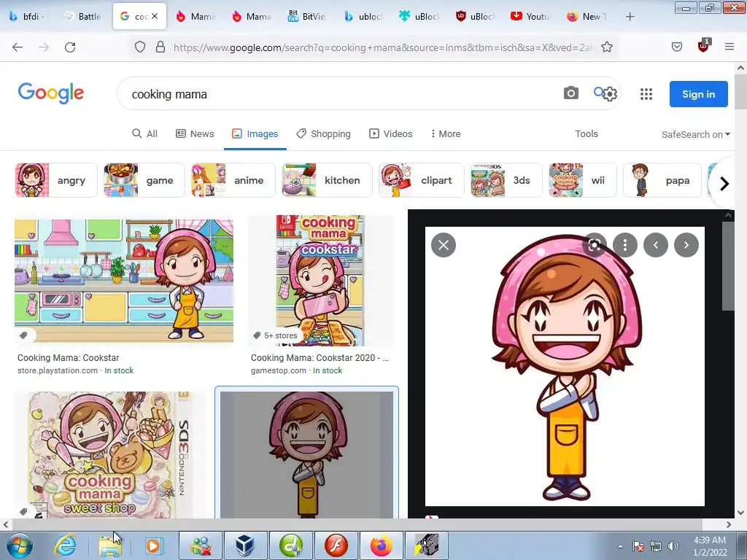Go to next image in preview

tap(686, 245)
